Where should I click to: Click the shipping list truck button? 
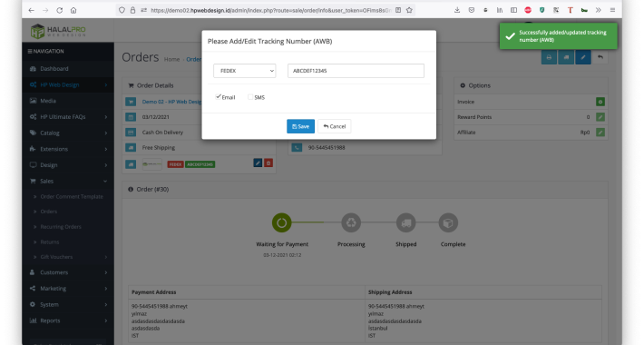[566, 57]
